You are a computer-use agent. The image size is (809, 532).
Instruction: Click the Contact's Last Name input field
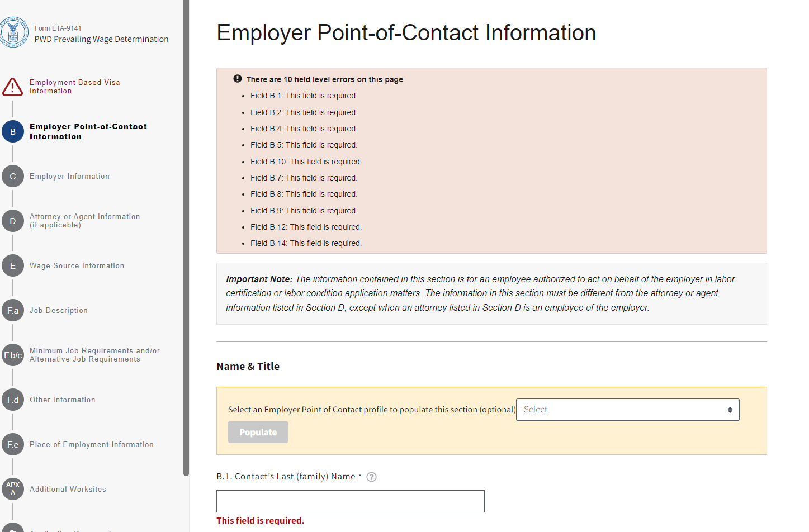coord(350,501)
